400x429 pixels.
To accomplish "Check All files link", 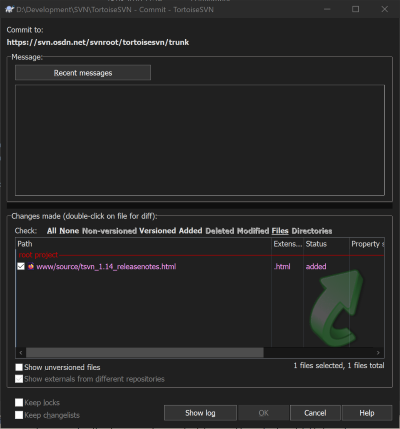I will coord(52,231).
